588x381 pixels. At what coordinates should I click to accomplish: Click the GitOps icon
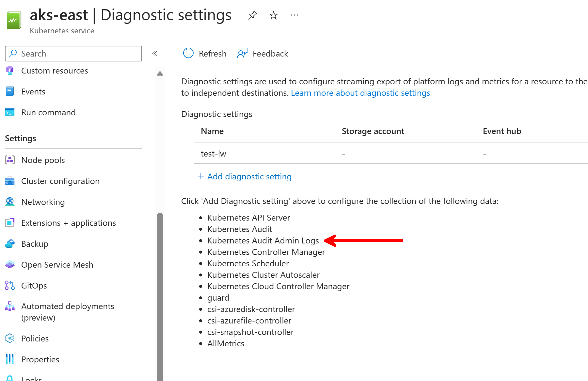click(10, 285)
